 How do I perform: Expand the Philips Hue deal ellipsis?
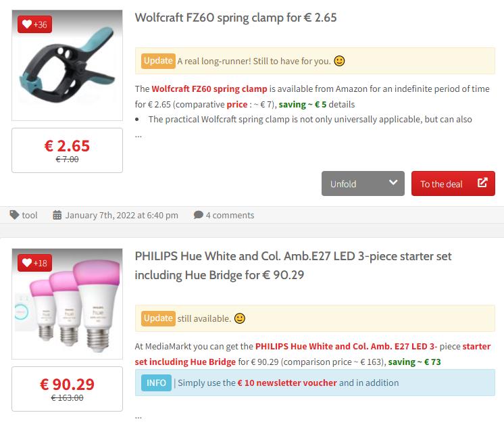(x=138, y=417)
